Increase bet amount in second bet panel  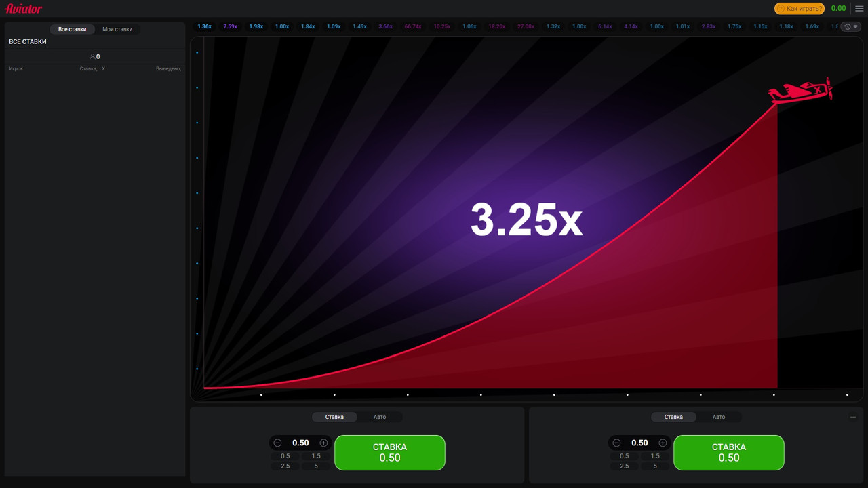tap(663, 443)
